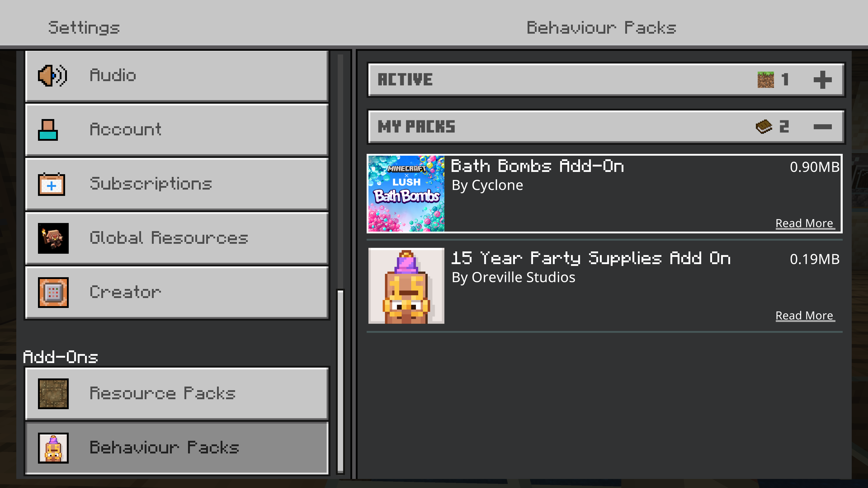868x488 pixels.
Task: Select the Bath Bombs Add-On thumbnail
Action: point(406,194)
